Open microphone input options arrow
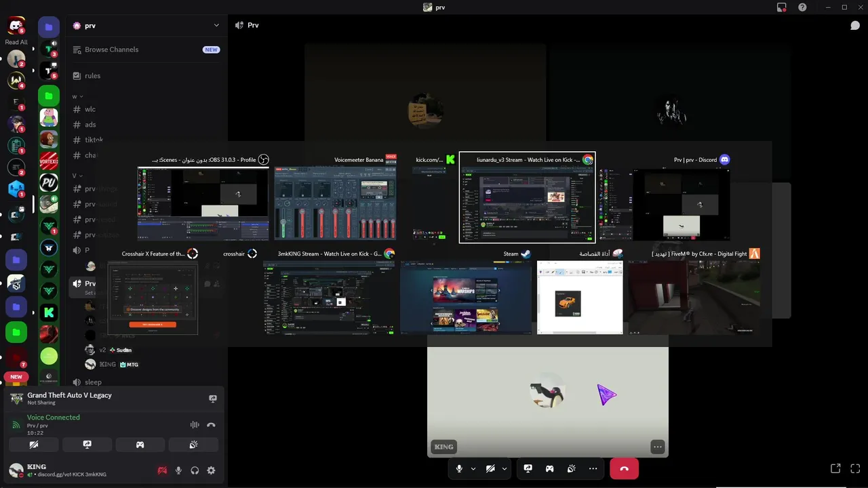 (473, 468)
